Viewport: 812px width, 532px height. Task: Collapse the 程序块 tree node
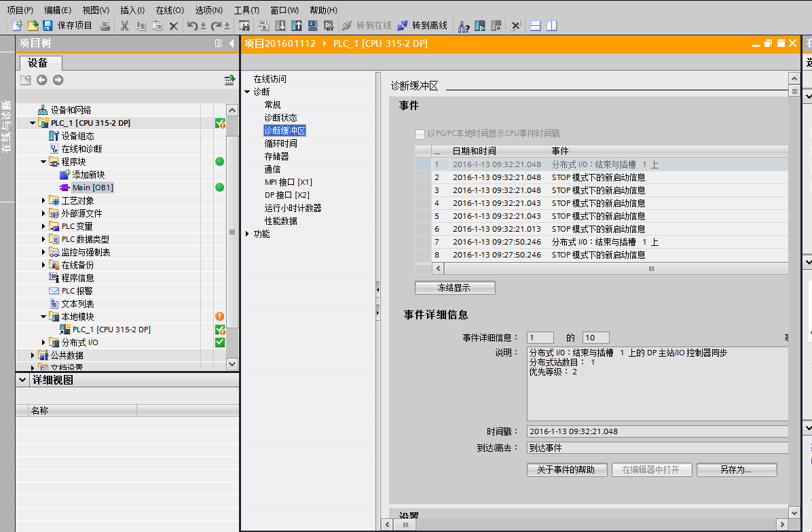43,162
